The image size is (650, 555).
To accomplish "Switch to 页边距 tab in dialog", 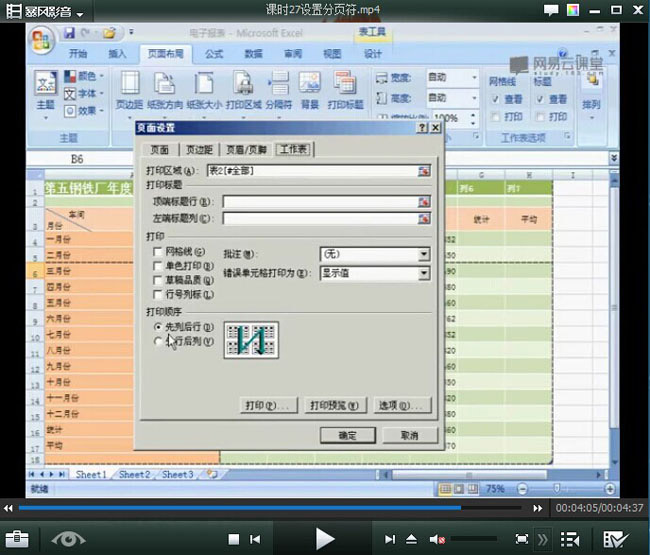I will coord(199,150).
